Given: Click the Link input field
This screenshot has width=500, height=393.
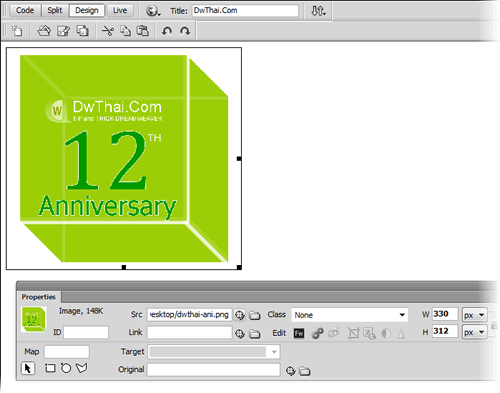Looking at the screenshot, I should pyautogui.click(x=189, y=332).
